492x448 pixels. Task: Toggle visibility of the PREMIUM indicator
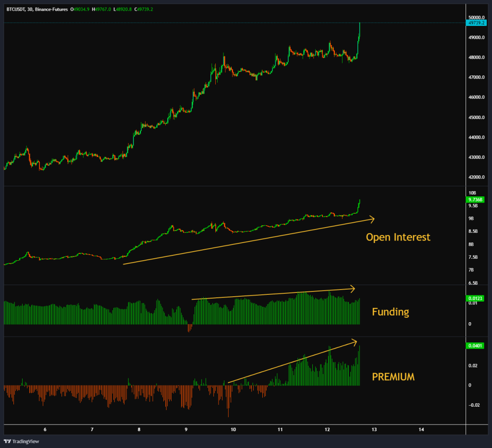(x=14, y=339)
